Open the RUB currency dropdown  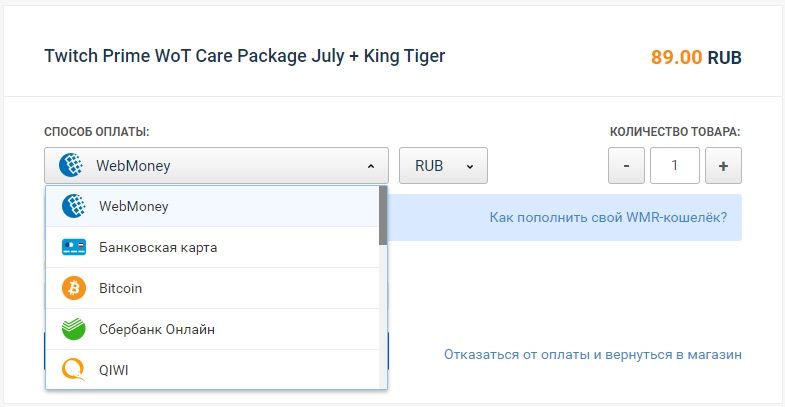(x=443, y=166)
